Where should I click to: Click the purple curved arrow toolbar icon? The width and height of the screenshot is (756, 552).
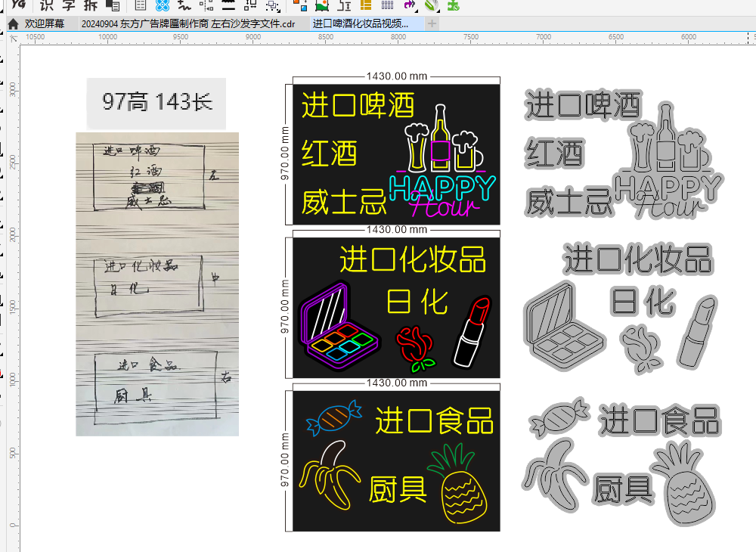point(409,5)
